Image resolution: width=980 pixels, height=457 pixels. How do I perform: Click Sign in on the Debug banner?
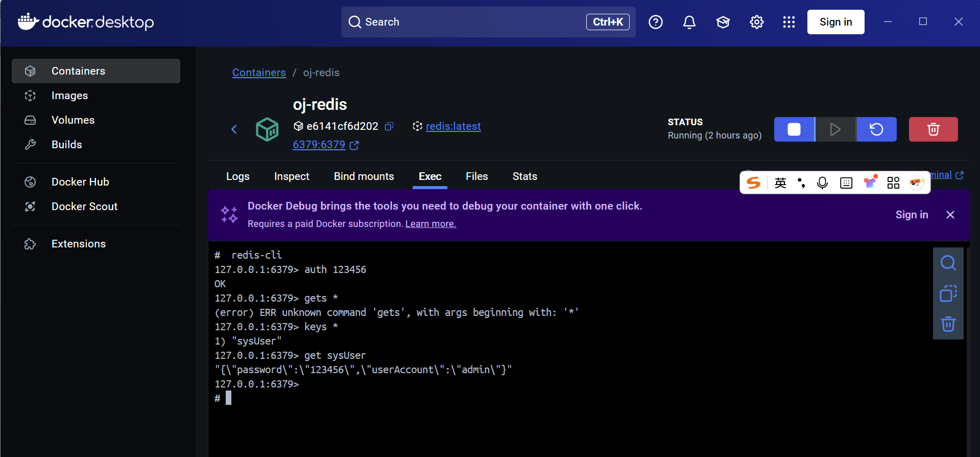click(912, 215)
